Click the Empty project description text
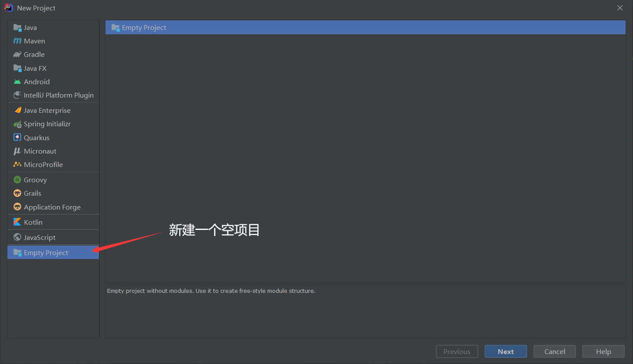This screenshot has width=633, height=364. coord(211,291)
